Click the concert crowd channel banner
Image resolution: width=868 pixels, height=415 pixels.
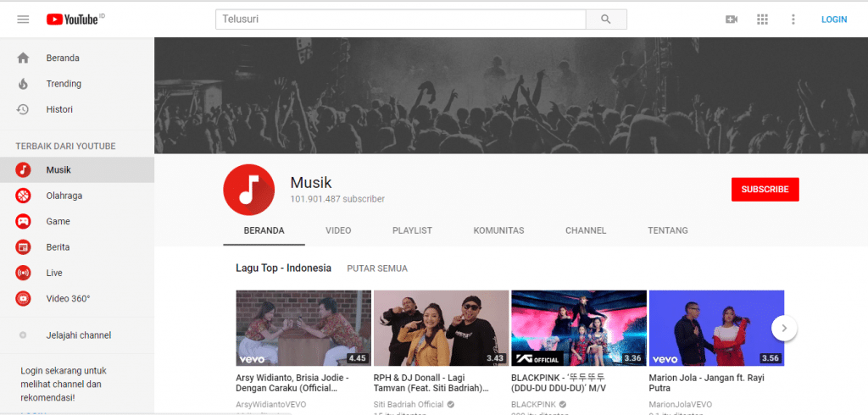[x=511, y=96]
